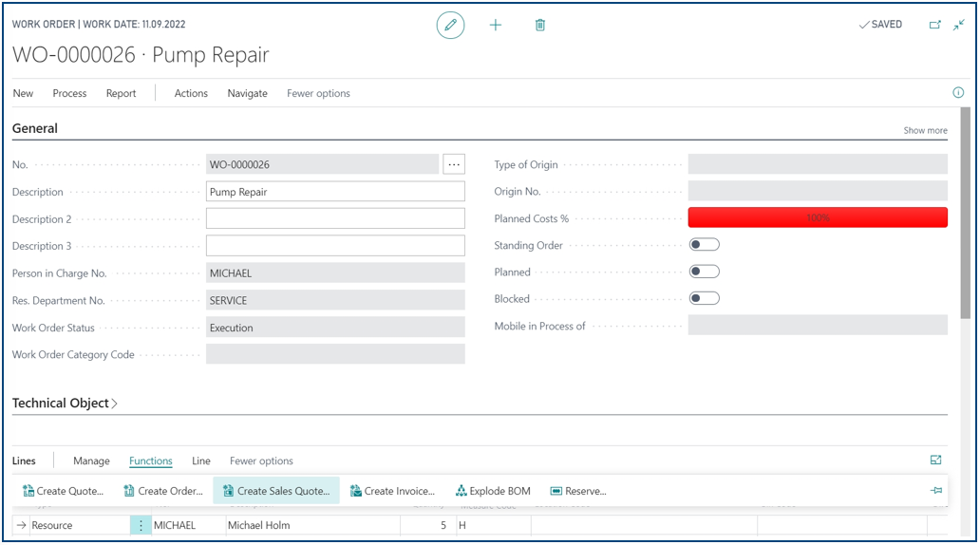Image resolution: width=980 pixels, height=545 pixels.
Task: Click Work Order Category Code field
Action: click(335, 354)
